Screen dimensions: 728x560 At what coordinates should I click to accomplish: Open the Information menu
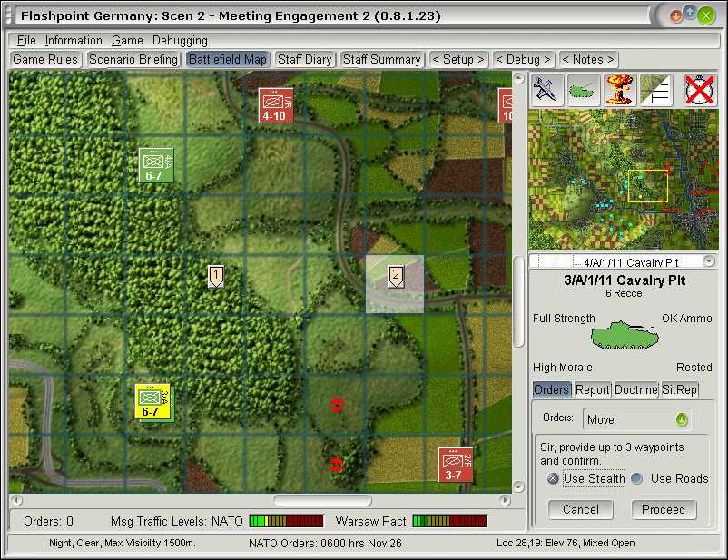pyautogui.click(x=74, y=41)
